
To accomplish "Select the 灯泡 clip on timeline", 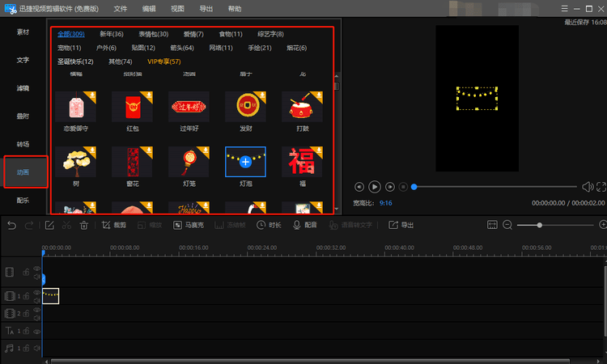I will [x=51, y=296].
